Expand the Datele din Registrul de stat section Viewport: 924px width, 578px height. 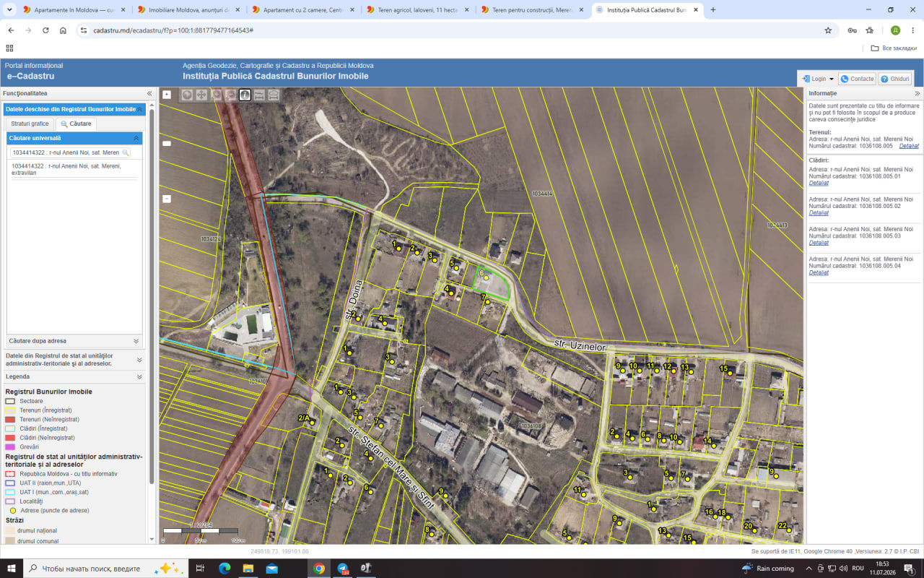pyautogui.click(x=139, y=360)
